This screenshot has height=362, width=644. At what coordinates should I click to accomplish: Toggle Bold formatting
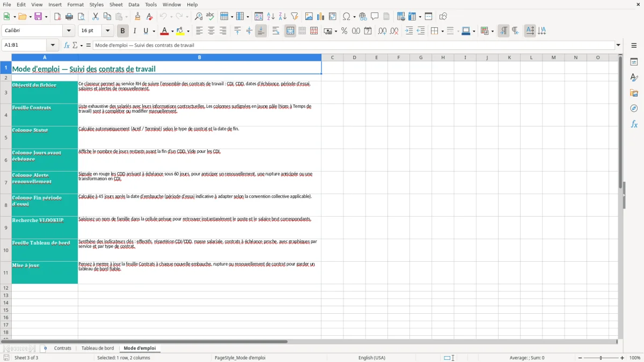coord(122,31)
